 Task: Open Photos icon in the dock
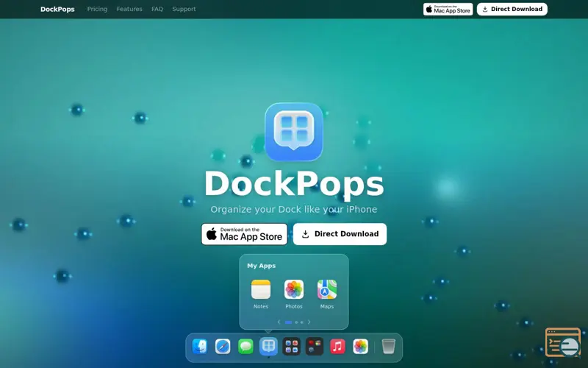[360, 346]
